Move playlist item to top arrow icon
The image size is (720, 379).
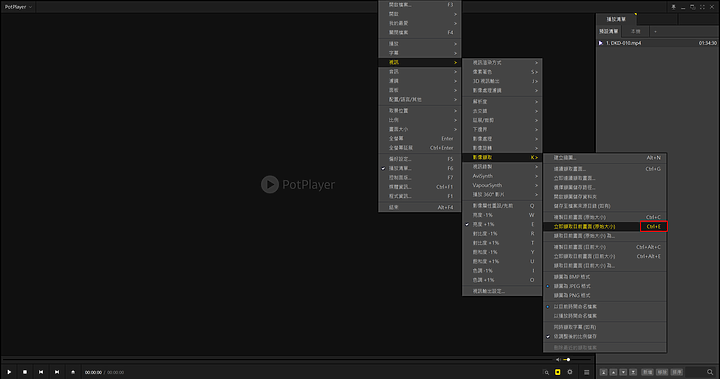click(603, 372)
